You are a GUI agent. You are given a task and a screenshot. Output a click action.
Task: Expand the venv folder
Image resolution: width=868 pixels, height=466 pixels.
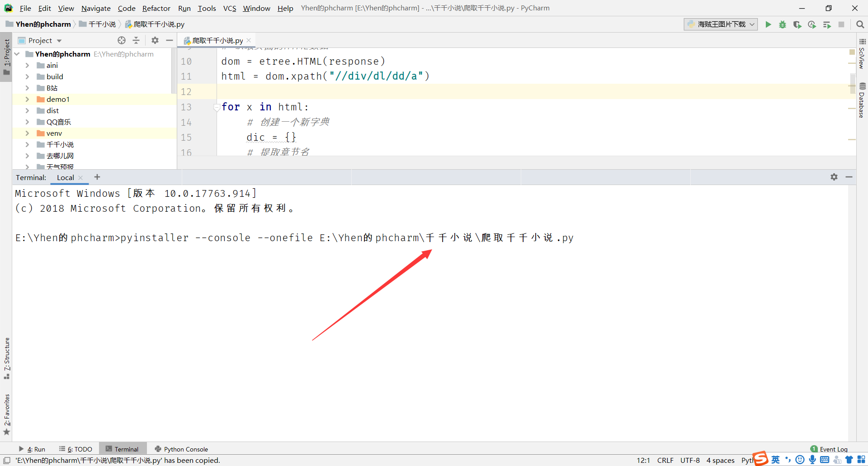pos(27,133)
